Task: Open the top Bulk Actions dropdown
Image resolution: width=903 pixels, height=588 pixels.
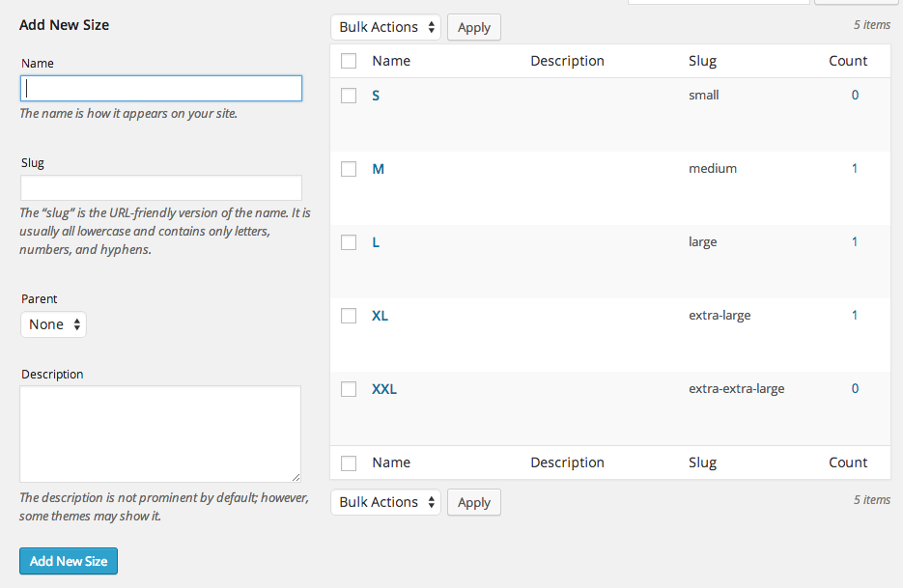Action: coord(386,27)
